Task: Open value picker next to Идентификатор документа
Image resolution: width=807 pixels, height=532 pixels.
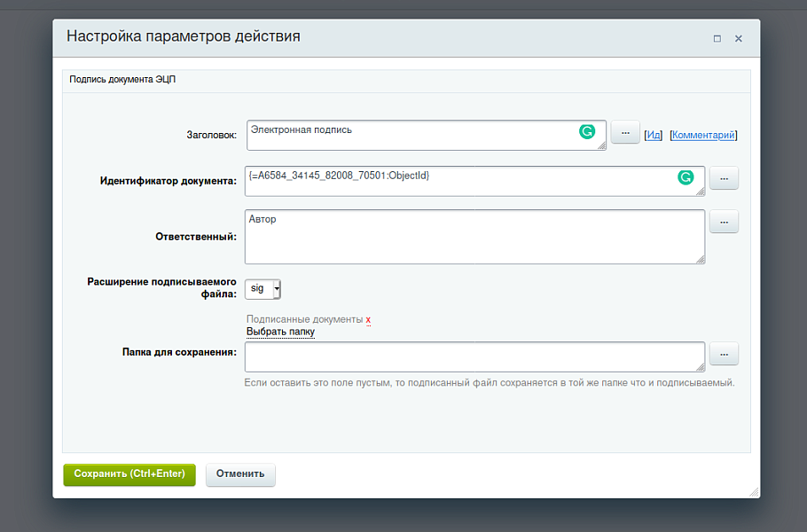Action: click(x=724, y=178)
